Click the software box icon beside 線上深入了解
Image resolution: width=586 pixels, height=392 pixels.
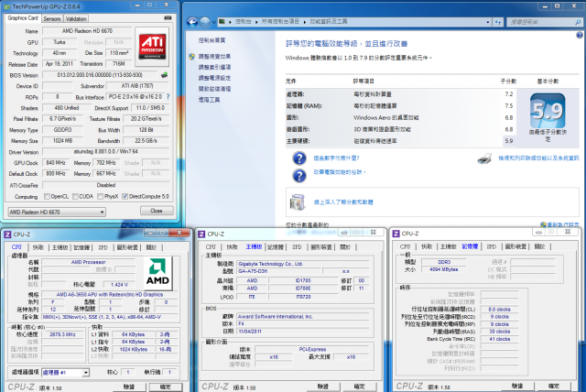pyautogui.click(x=298, y=202)
